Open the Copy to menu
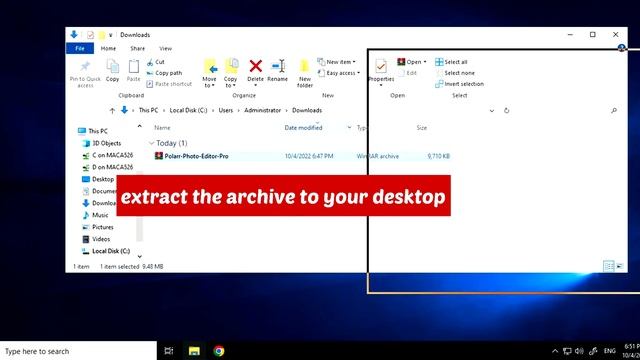Screen dimensions: 640x360 click(x=231, y=73)
